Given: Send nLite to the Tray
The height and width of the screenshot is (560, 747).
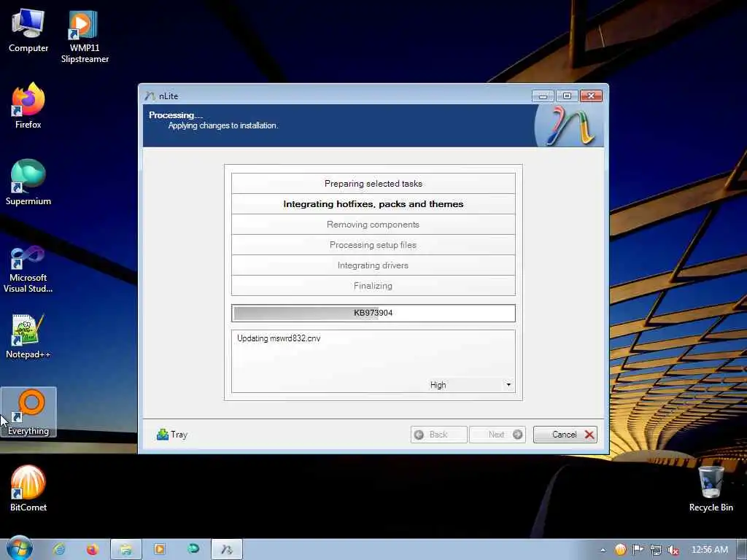Looking at the screenshot, I should (172, 435).
